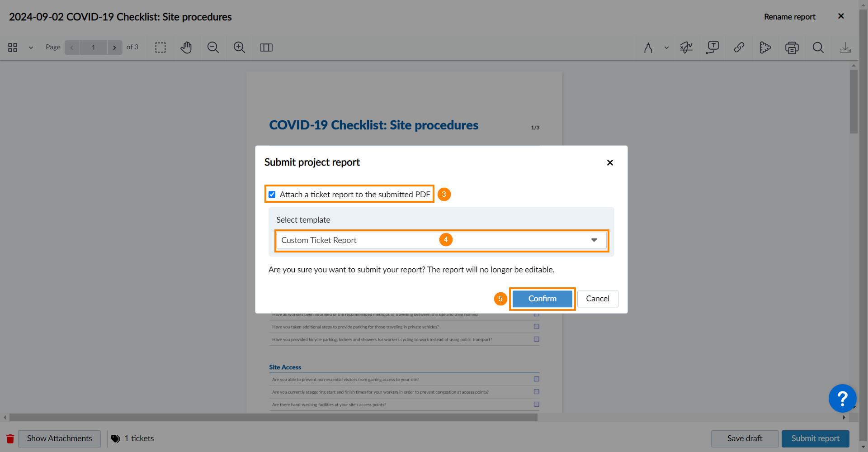This screenshot has width=868, height=452.
Task: Cancel the submit report dialog
Action: click(598, 299)
